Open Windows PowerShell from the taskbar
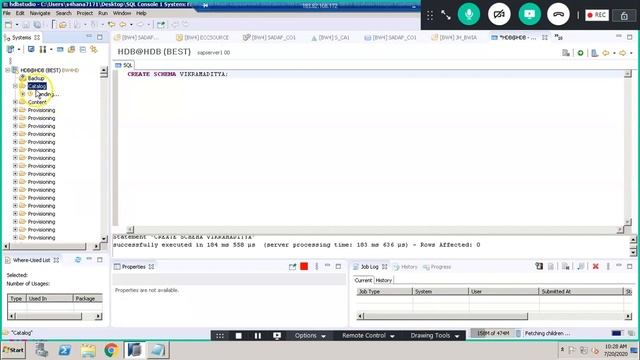The image size is (640, 360). pyautogui.click(x=64, y=350)
